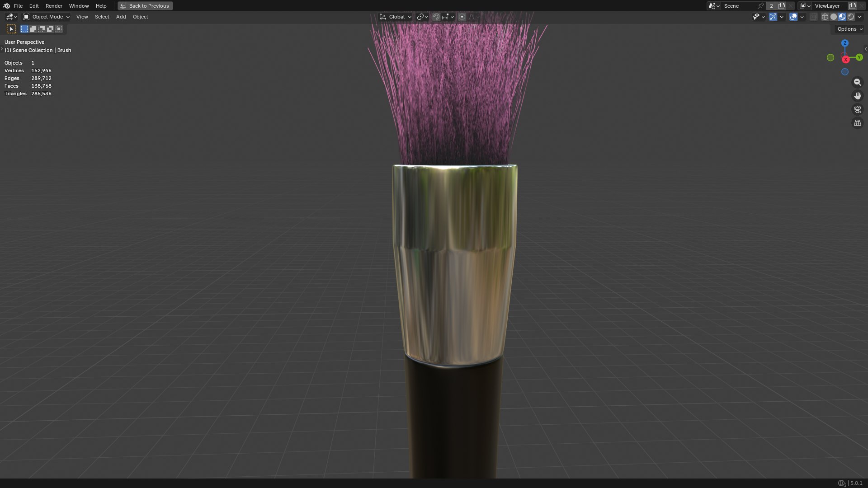Select the Select Box tool

11,29
